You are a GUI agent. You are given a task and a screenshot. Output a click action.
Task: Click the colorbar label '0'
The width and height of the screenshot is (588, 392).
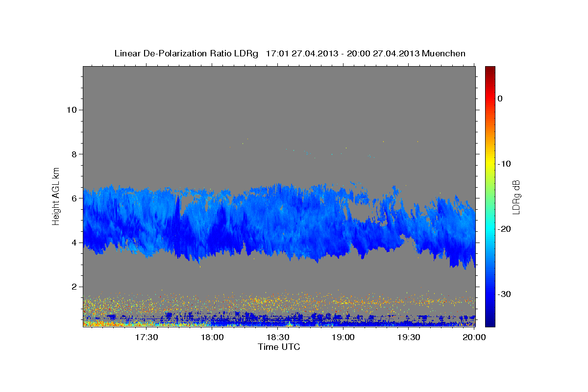500,98
